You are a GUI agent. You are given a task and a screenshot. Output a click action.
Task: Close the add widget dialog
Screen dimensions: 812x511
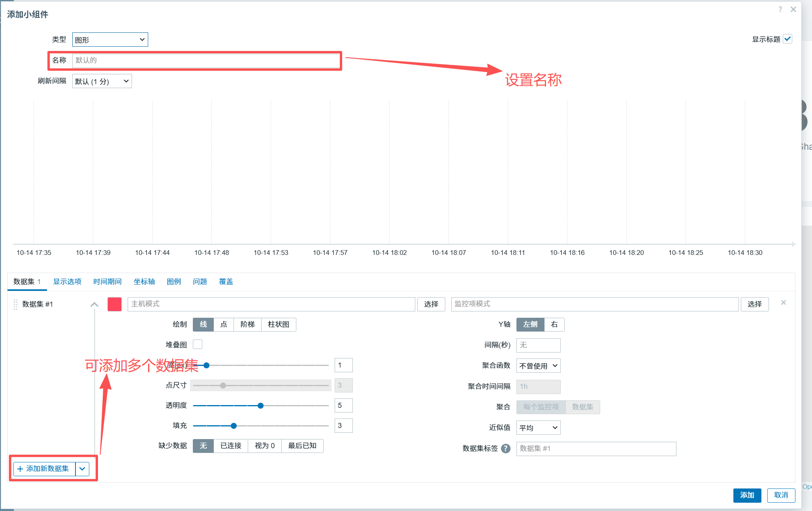793,9
